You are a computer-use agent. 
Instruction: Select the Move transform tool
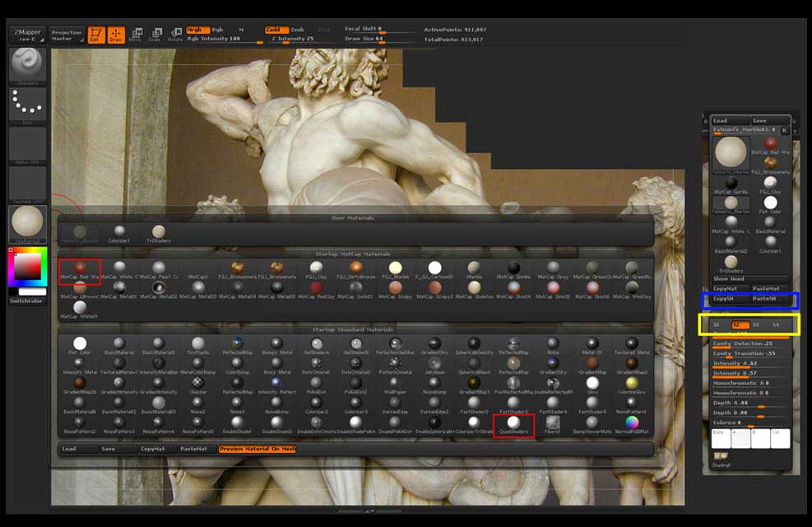(x=135, y=35)
